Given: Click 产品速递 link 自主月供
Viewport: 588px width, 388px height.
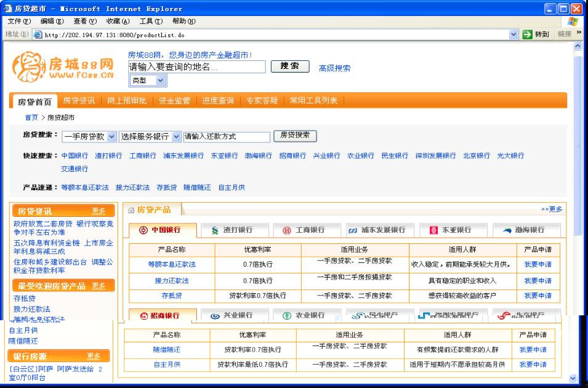Looking at the screenshot, I should [232, 187].
